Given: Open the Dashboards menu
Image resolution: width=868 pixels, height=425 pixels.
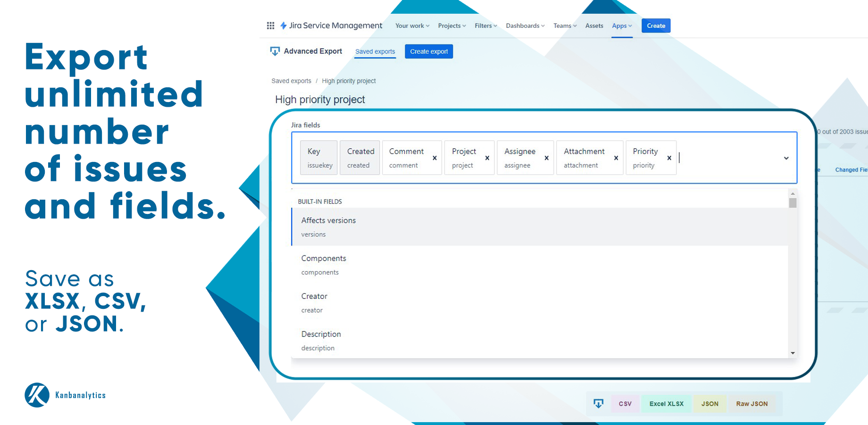Looking at the screenshot, I should coord(525,25).
